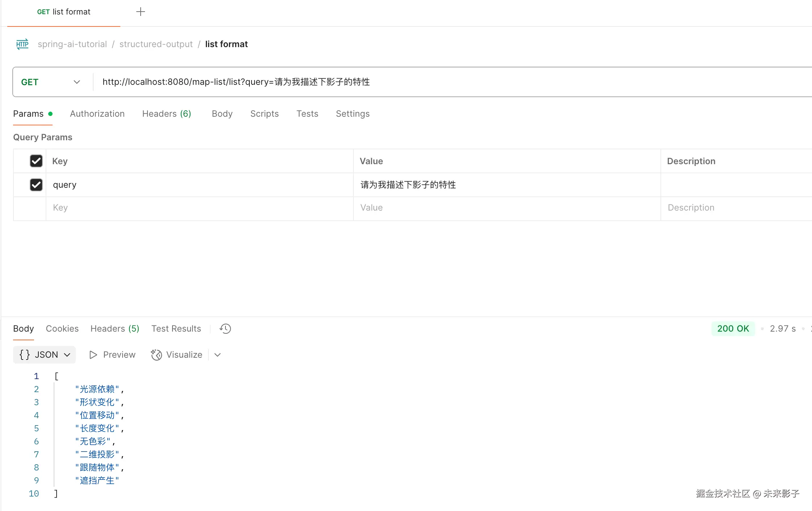Open the Test Results tab

coord(176,329)
